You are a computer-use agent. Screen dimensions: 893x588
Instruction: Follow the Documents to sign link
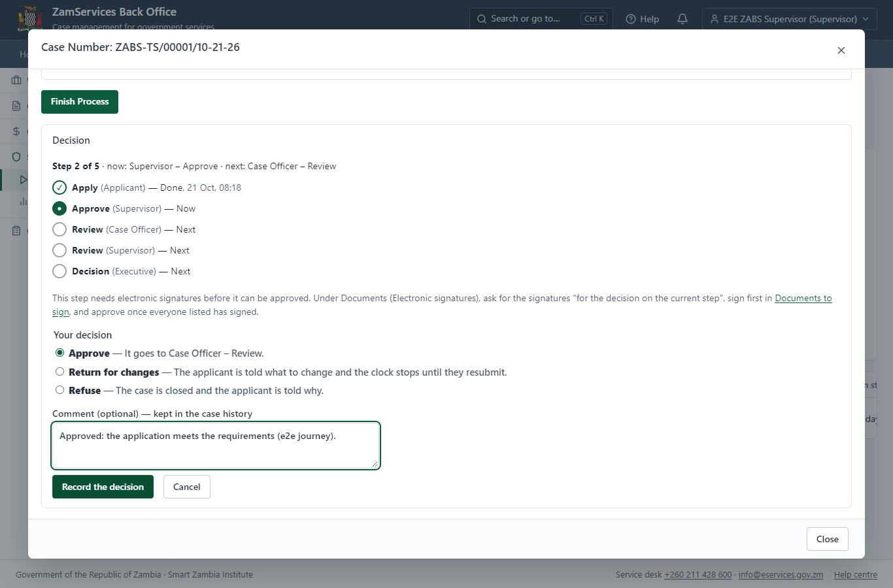[803, 298]
